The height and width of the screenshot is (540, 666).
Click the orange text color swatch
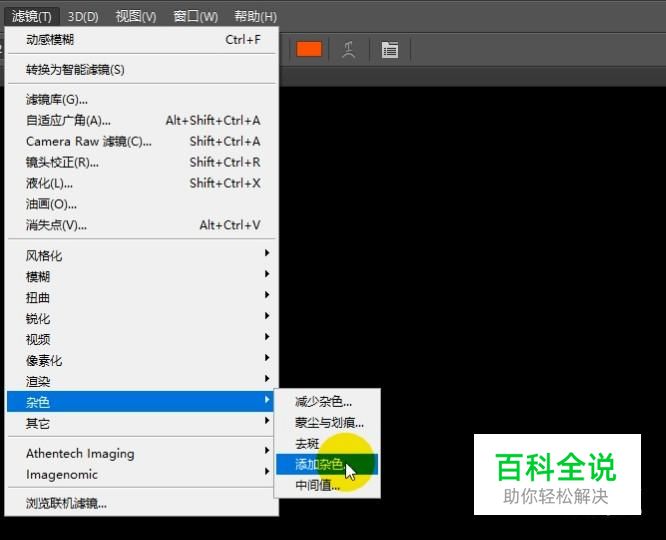309,49
